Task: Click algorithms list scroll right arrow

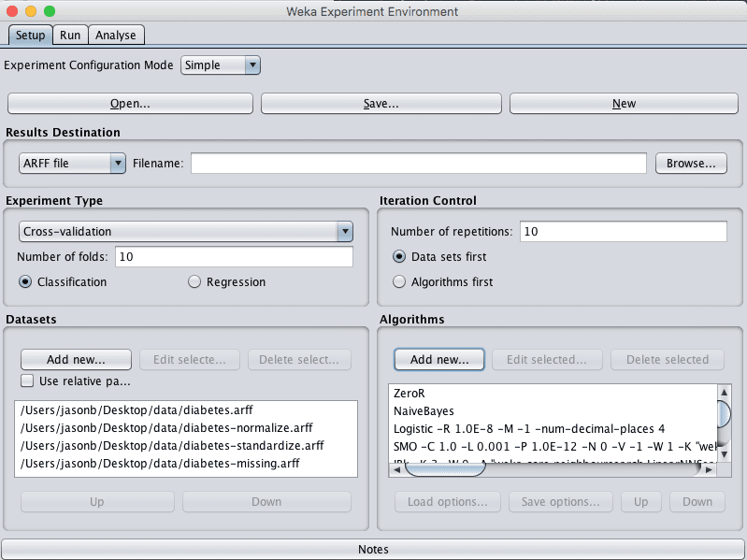Action: click(x=709, y=470)
